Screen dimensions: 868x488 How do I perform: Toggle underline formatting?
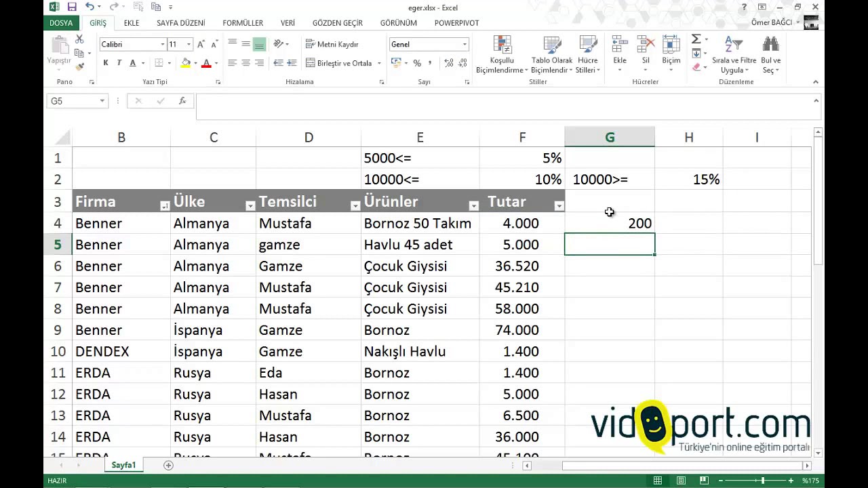coord(132,63)
